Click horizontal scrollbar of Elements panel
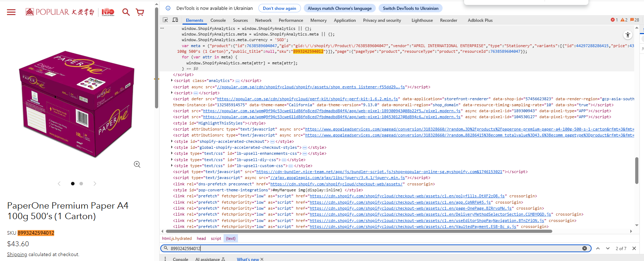Image resolution: width=644 pixels, height=261 pixels. coord(359,231)
